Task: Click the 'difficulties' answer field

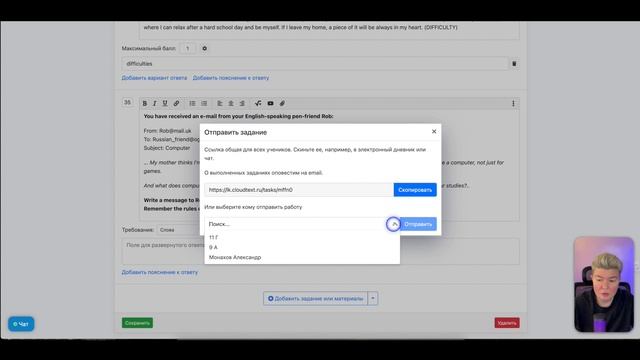Action: click(315, 64)
